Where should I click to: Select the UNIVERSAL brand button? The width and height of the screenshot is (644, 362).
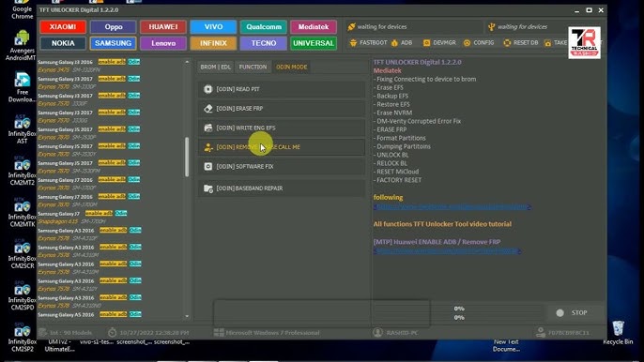coord(314,43)
